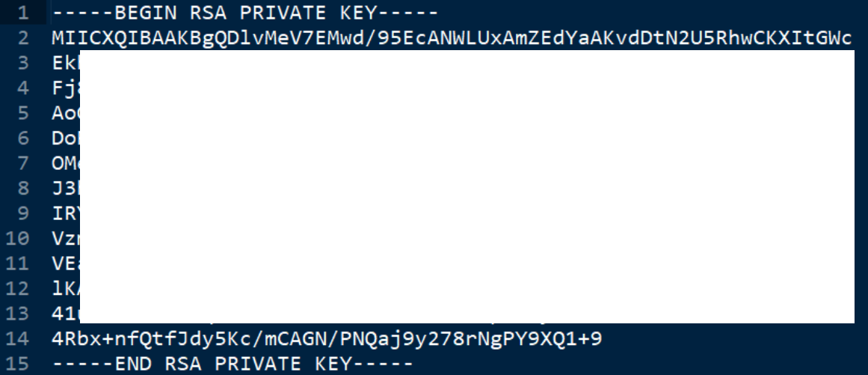This screenshot has width=868, height=375.
Task: Click line number 15 in the gutter
Action: pyautogui.click(x=17, y=365)
